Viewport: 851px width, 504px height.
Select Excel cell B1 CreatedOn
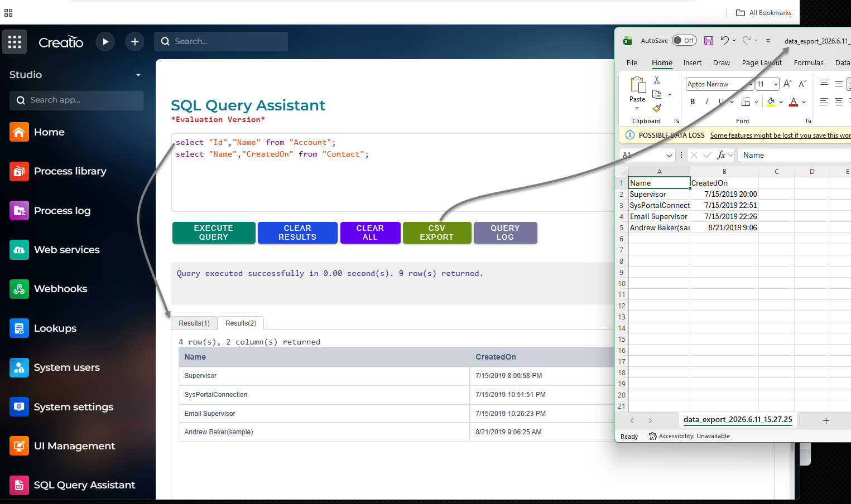pos(724,183)
